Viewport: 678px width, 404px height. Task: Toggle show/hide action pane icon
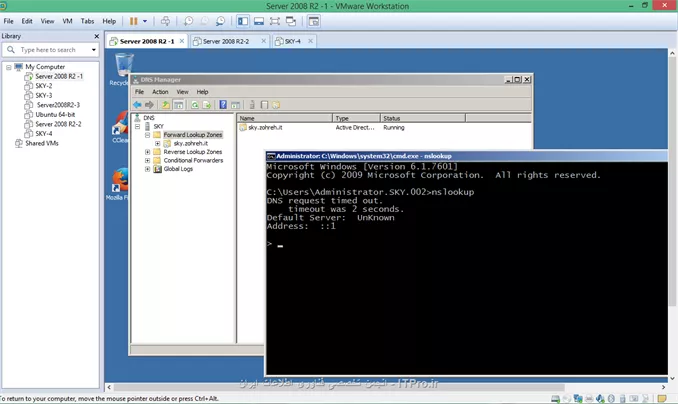235,105
